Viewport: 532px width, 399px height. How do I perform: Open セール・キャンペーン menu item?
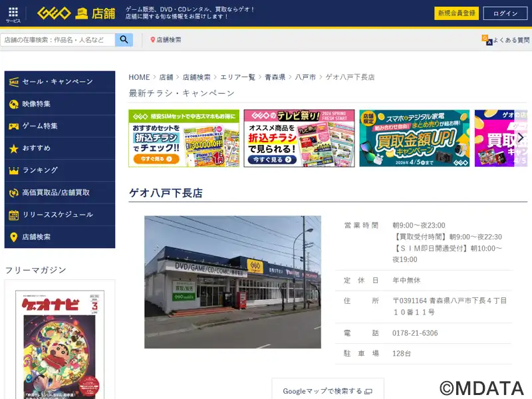tap(60, 82)
